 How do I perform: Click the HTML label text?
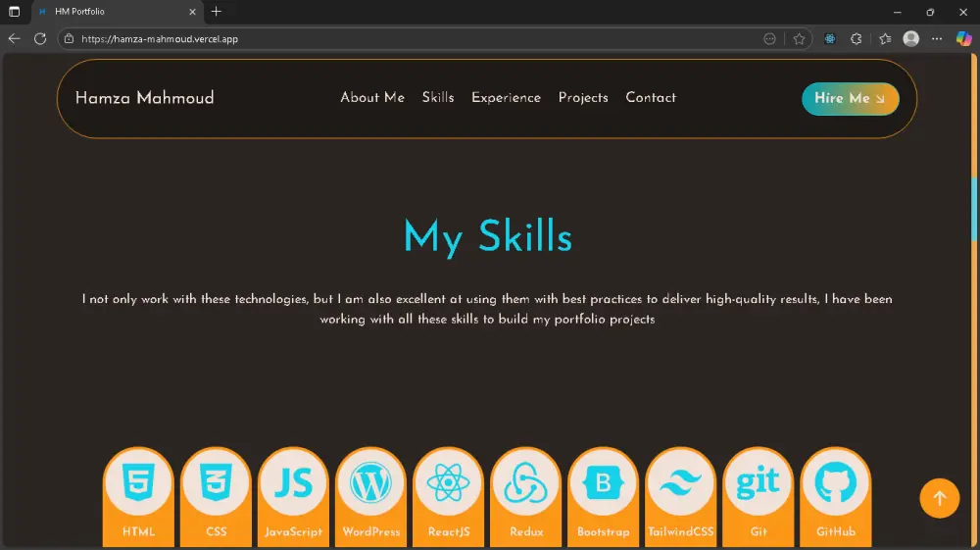138,532
